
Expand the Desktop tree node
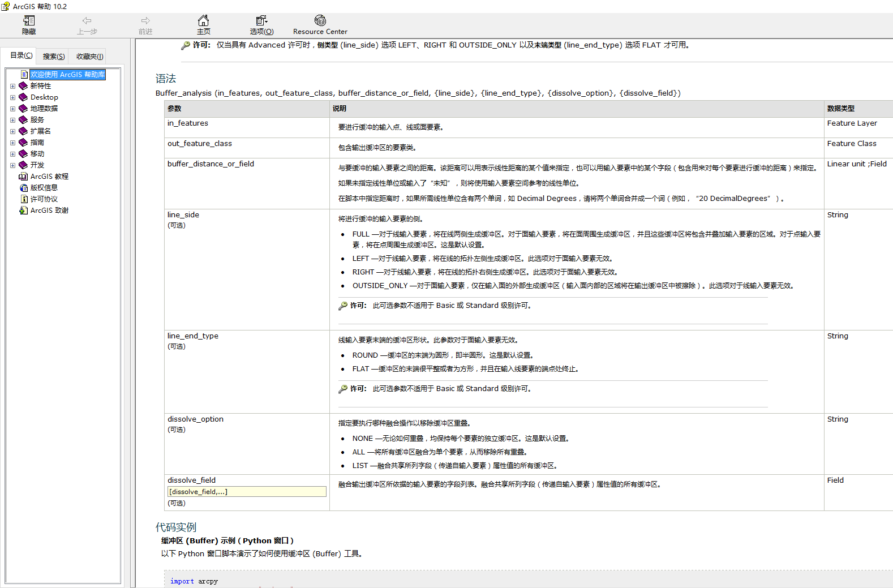[12, 97]
